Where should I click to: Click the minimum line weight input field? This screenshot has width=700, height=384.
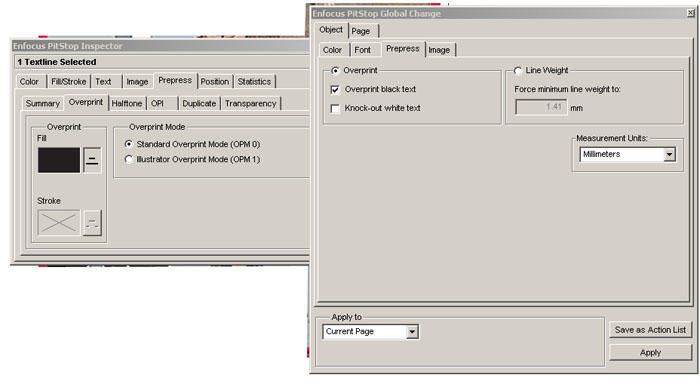pos(541,107)
